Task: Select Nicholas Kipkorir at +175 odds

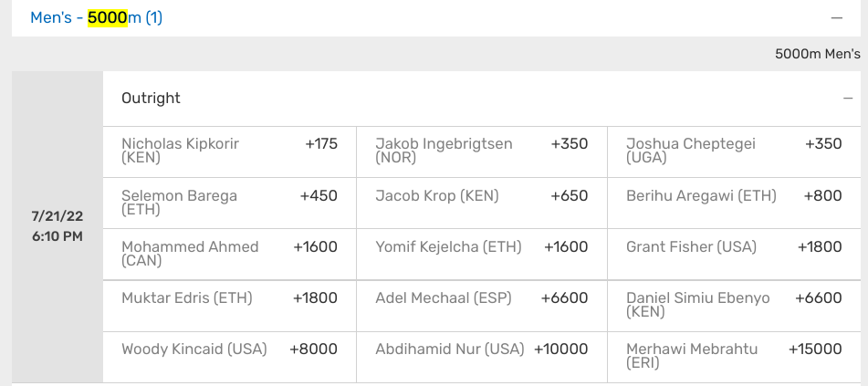Action: [230, 151]
